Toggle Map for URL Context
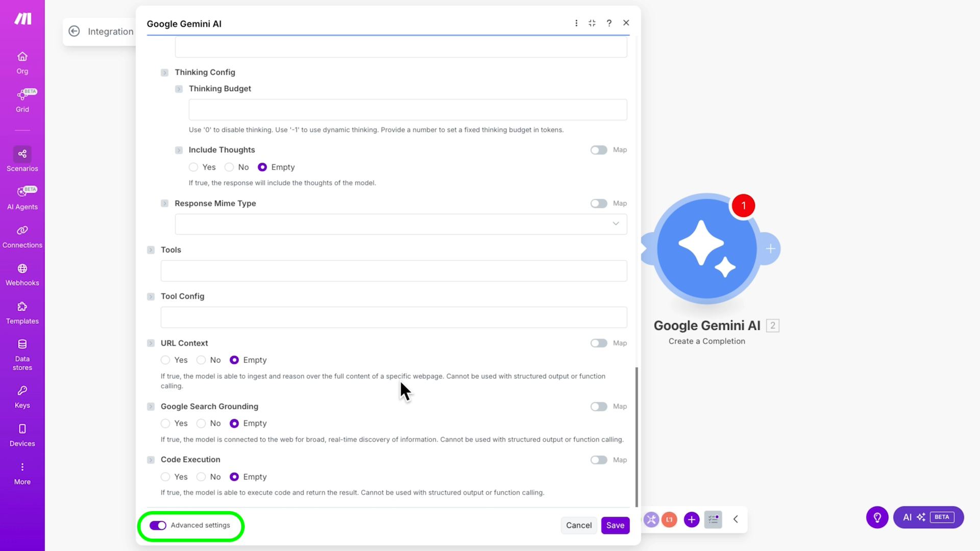980x551 pixels. (599, 343)
